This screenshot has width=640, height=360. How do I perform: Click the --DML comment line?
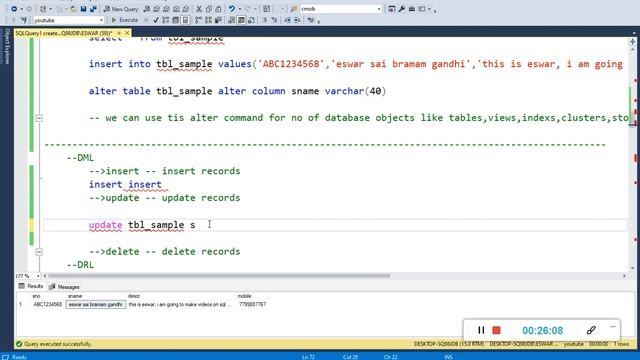pyautogui.click(x=80, y=158)
